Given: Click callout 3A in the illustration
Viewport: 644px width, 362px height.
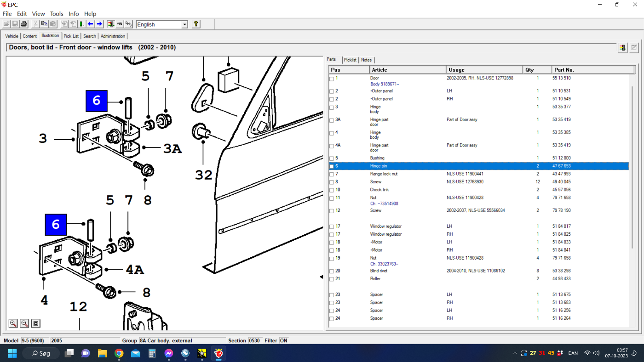Looking at the screenshot, I should [173, 148].
